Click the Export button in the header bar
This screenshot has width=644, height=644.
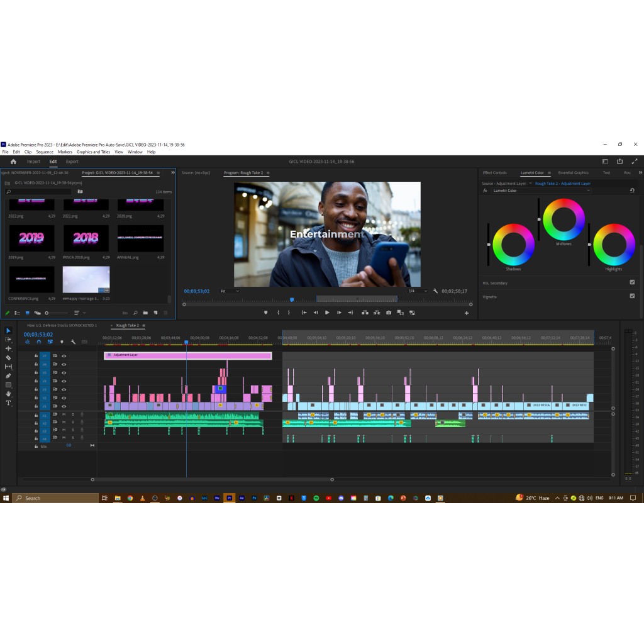[x=72, y=161]
